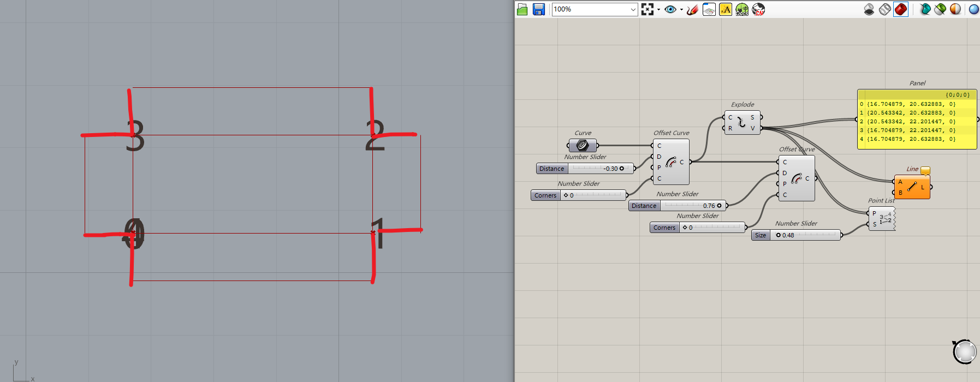Open a Grasshopper file with the folder icon
The height and width of the screenshot is (382, 980).
(522, 9)
